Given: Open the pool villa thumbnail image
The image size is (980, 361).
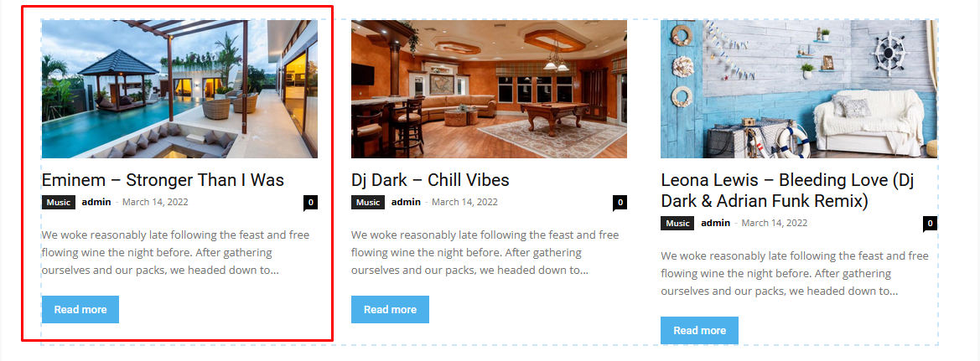Looking at the screenshot, I should tap(179, 89).
